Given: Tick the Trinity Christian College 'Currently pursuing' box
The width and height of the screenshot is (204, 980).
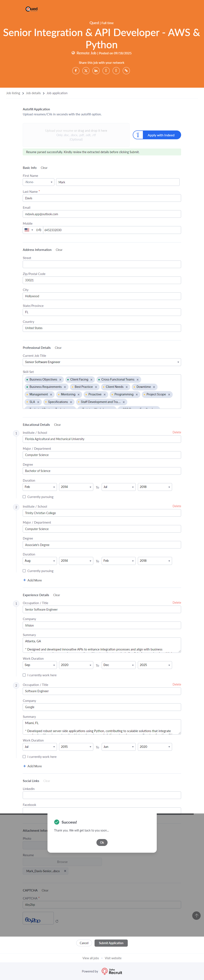Looking at the screenshot, I should [x=24, y=571].
